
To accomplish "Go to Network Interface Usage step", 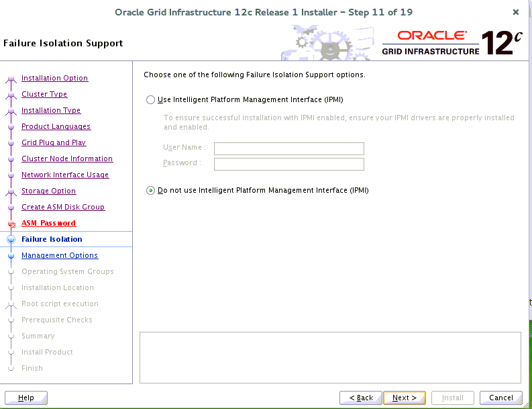I will [x=65, y=175].
